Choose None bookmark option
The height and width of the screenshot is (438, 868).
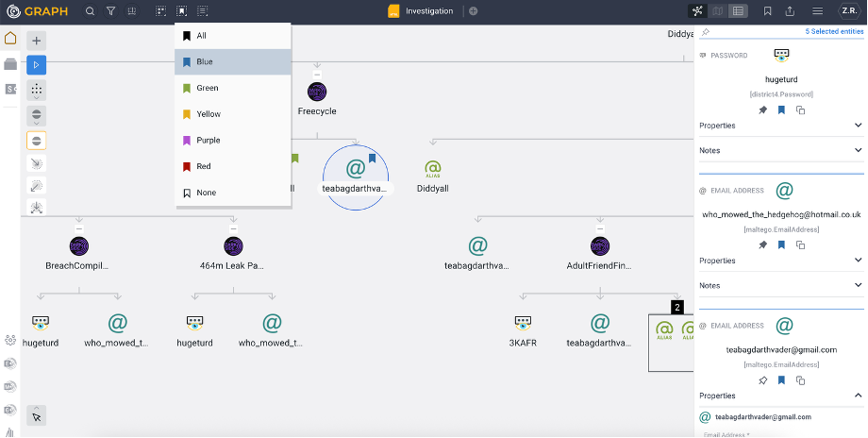point(233,193)
